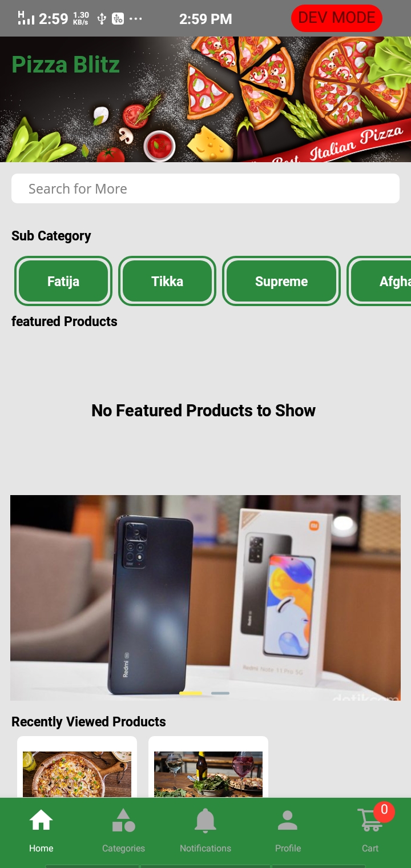
Task: Open the Profile person icon
Action: click(288, 821)
